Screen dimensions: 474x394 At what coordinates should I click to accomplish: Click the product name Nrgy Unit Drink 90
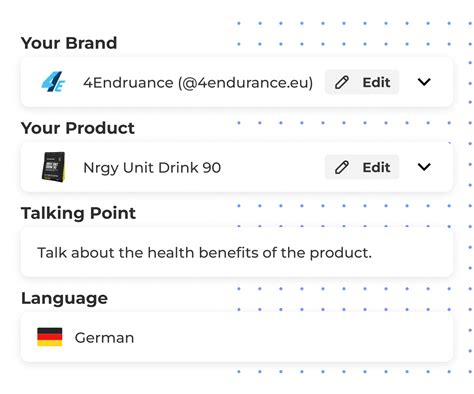pos(152,168)
